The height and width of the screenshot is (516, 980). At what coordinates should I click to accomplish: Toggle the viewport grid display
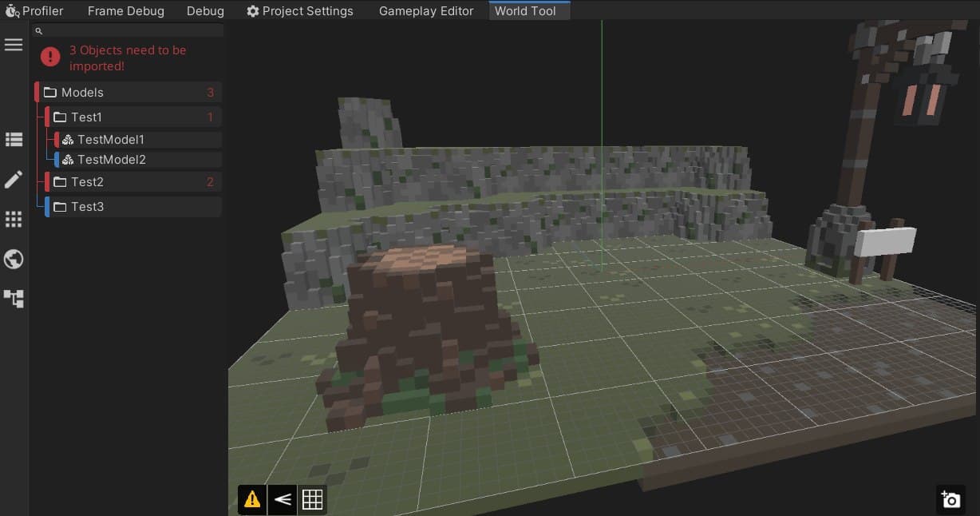pos(312,499)
